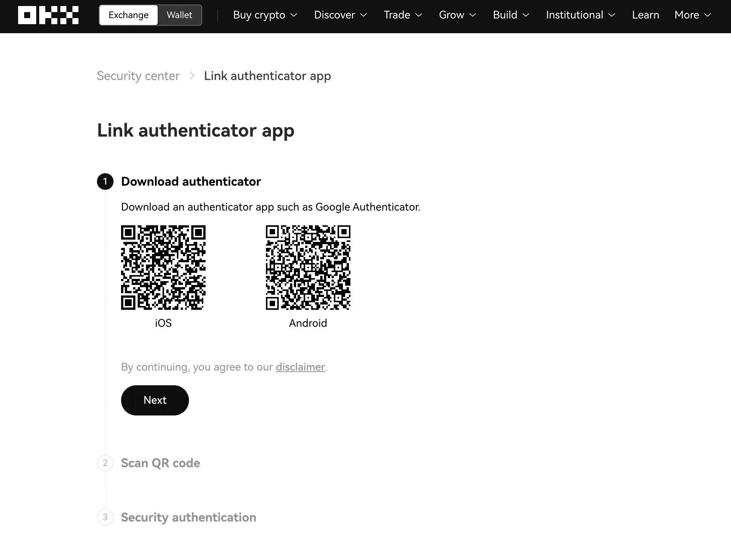
Task: Click the OKX logo icon
Action: point(48,15)
